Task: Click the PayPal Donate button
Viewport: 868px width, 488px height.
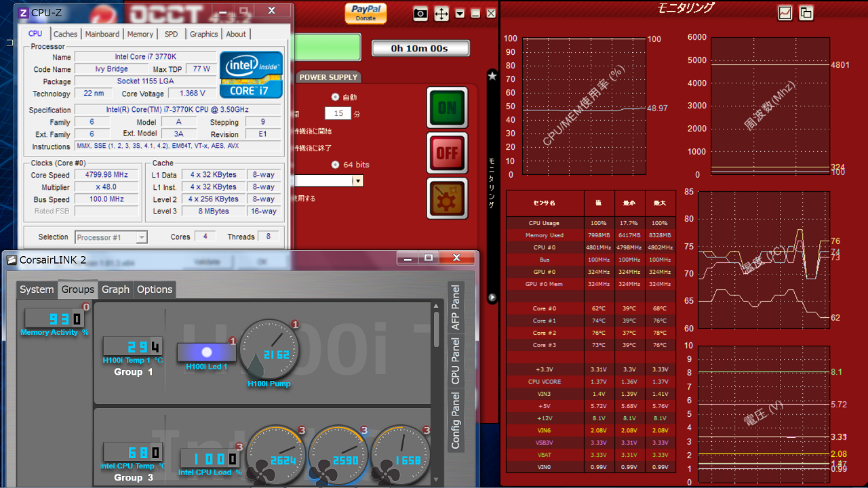Action: [366, 13]
